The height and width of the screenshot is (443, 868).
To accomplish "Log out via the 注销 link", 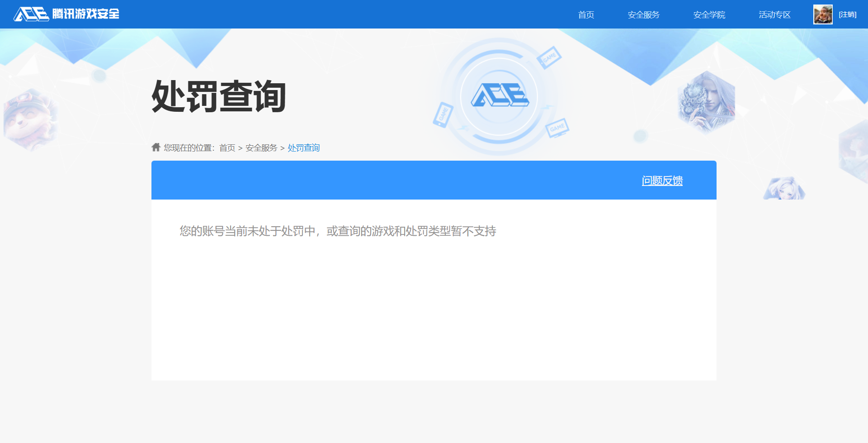I will (x=848, y=15).
